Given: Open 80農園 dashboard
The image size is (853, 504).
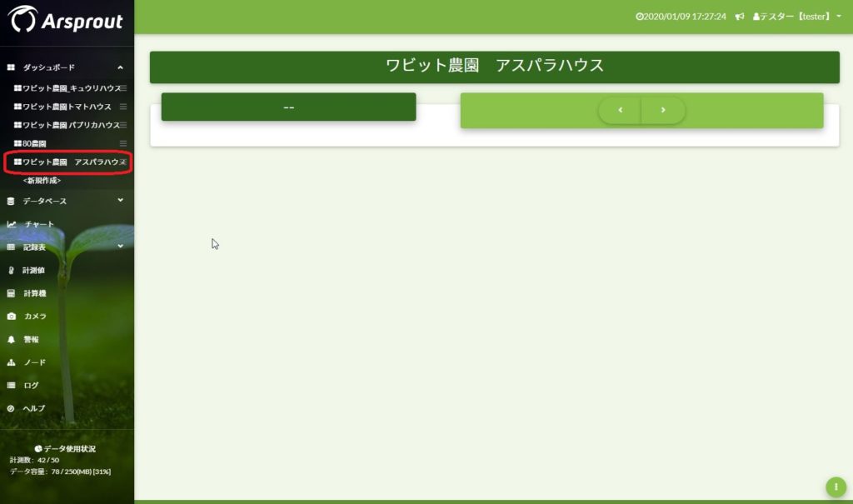Looking at the screenshot, I should click(34, 143).
